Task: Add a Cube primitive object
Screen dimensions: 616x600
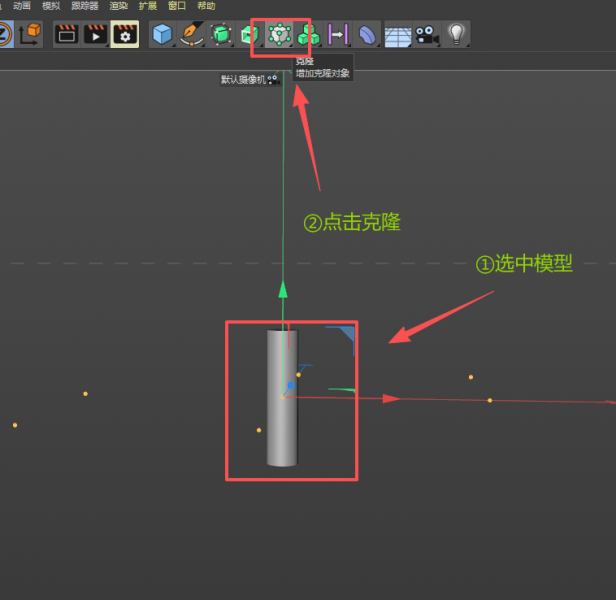Action: pyautogui.click(x=162, y=34)
